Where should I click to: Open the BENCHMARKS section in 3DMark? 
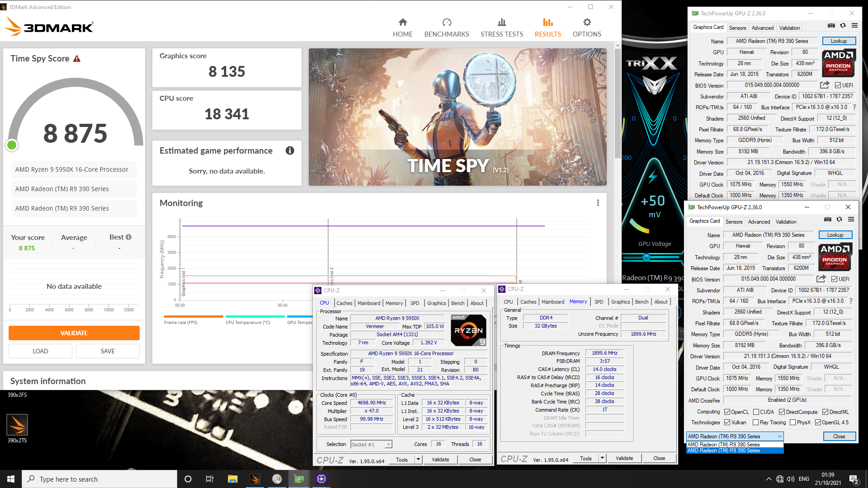(446, 28)
